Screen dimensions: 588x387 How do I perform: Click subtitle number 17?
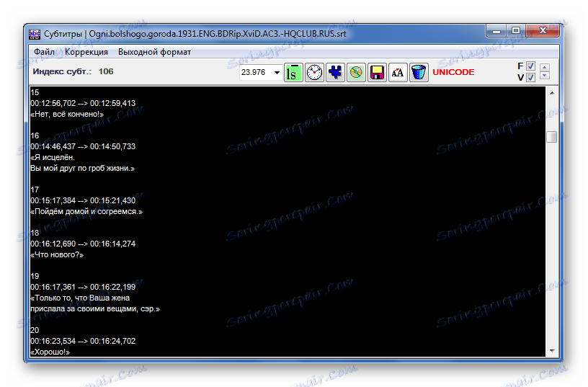point(35,190)
